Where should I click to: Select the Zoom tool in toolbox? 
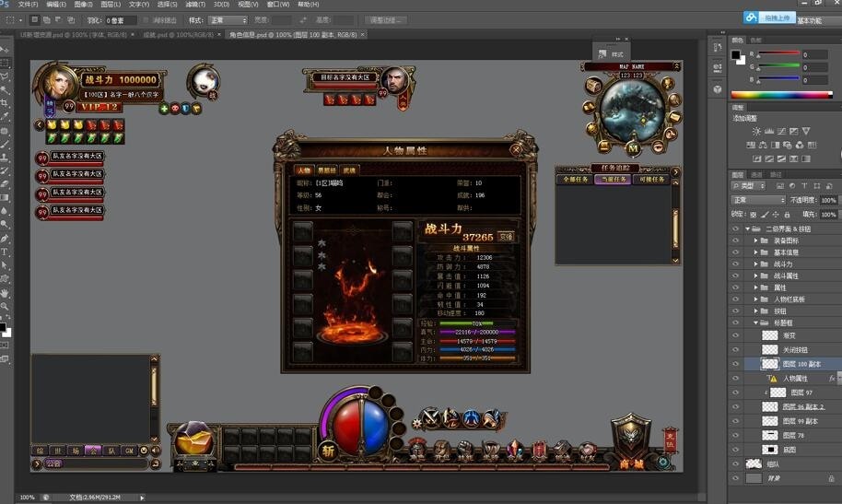[x=5, y=307]
